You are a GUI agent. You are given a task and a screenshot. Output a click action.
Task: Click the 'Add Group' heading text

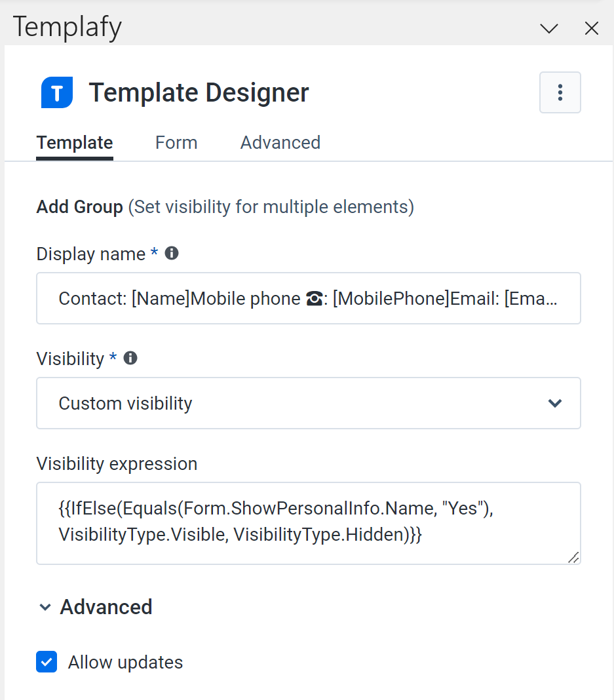coord(79,206)
